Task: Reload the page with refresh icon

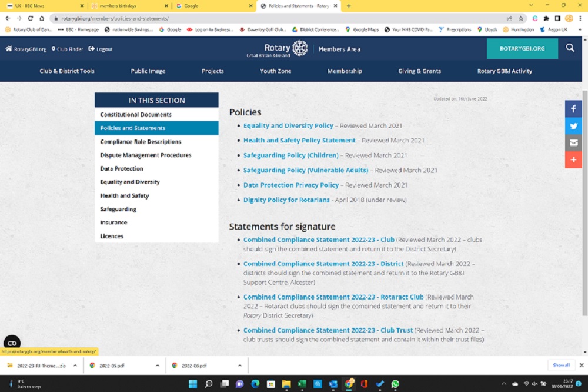Action: (x=31, y=18)
